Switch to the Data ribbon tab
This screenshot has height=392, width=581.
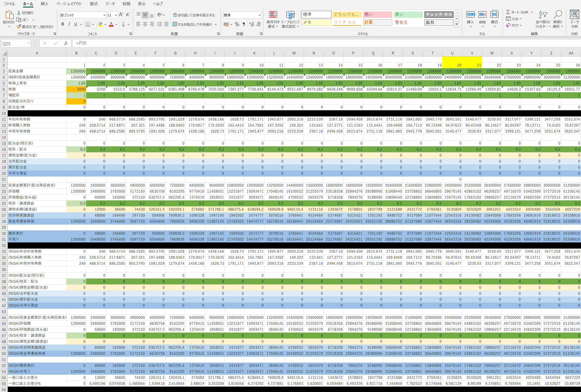click(x=110, y=4)
